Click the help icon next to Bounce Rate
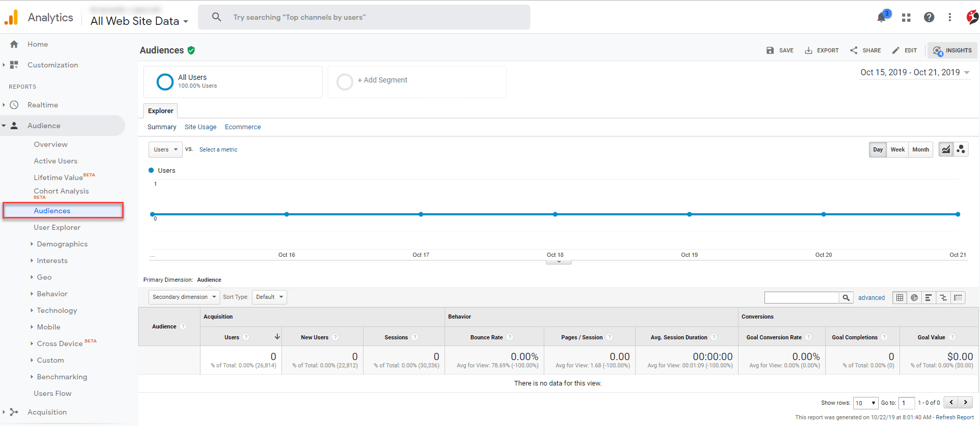This screenshot has height=426, width=980. (x=509, y=337)
